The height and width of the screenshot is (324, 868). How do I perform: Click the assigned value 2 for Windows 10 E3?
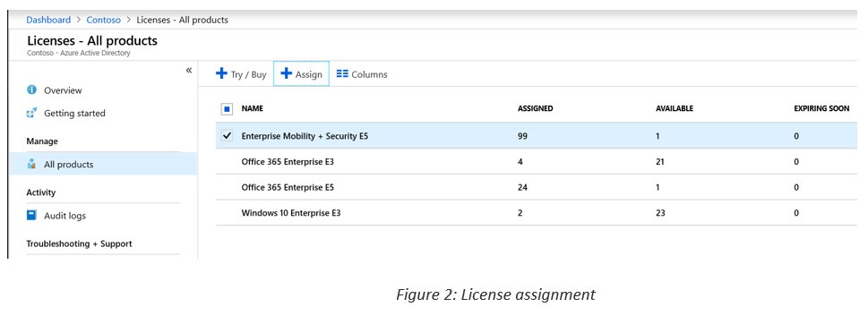click(520, 213)
